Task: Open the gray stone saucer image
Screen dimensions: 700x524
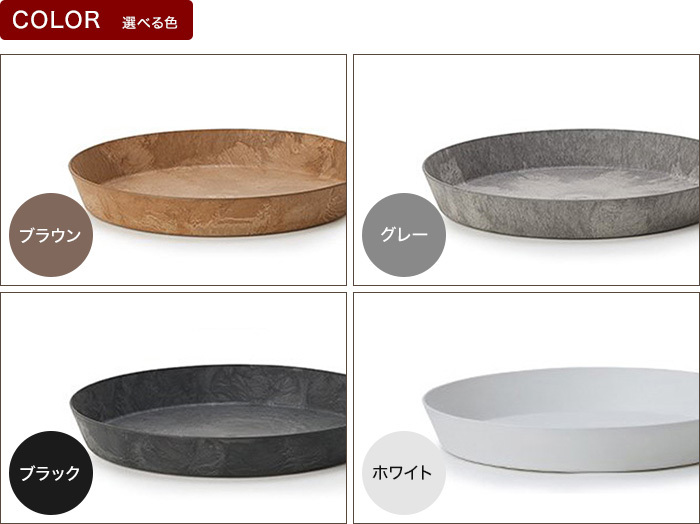Action: pyautogui.click(x=561, y=184)
